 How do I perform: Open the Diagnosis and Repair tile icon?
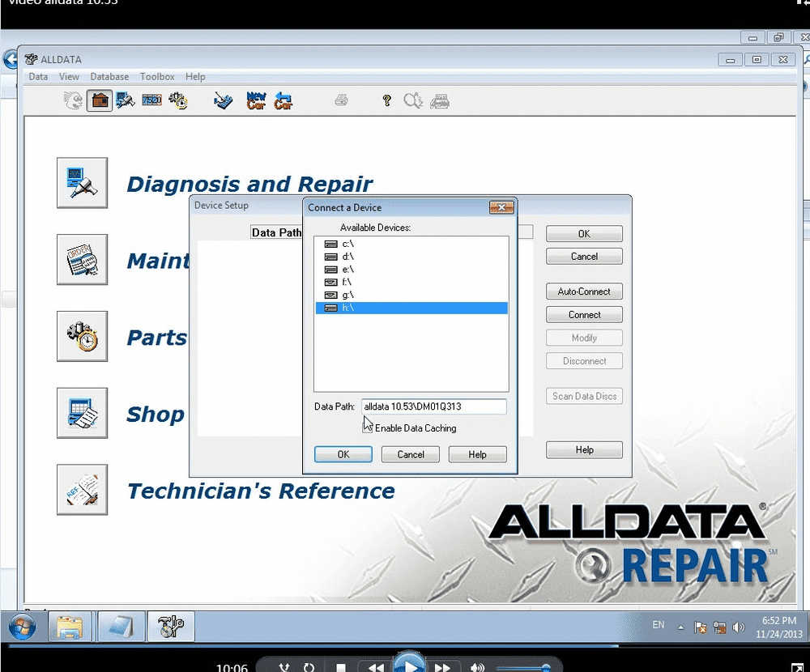[x=82, y=183]
